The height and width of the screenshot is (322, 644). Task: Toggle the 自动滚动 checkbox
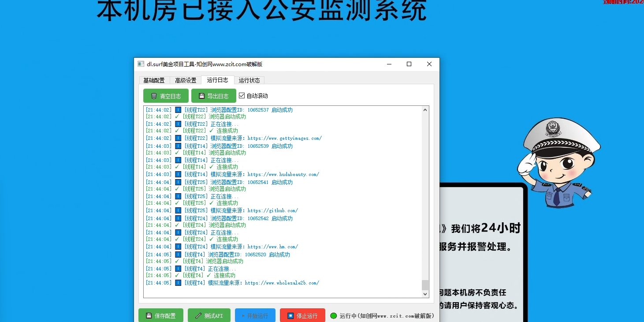[242, 95]
